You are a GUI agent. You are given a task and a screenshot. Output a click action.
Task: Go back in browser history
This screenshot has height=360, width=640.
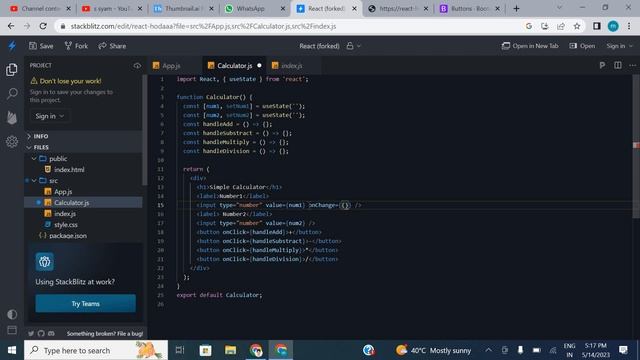[11, 26]
